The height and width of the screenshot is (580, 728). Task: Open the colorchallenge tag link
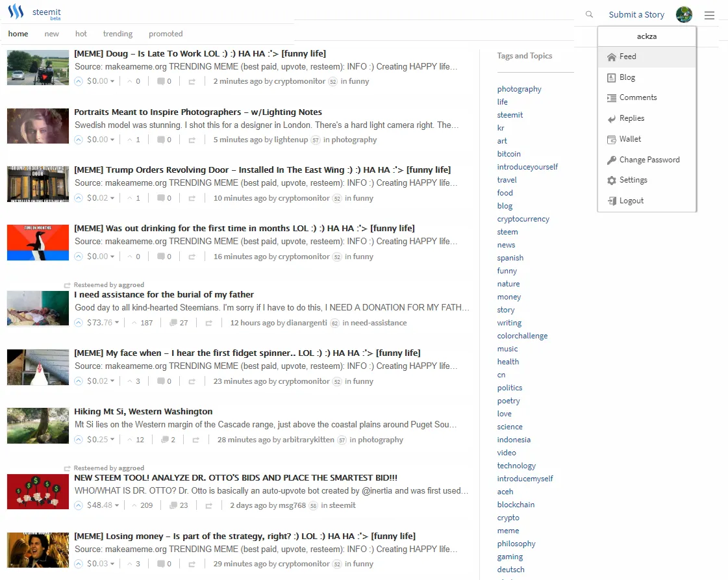tap(522, 336)
